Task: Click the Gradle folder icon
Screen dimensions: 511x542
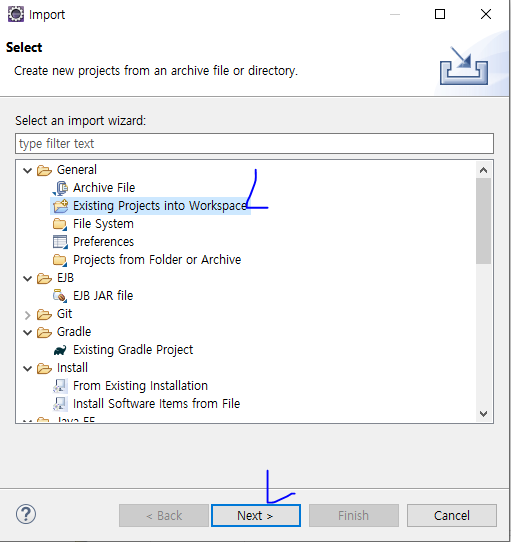Action: [x=44, y=332]
